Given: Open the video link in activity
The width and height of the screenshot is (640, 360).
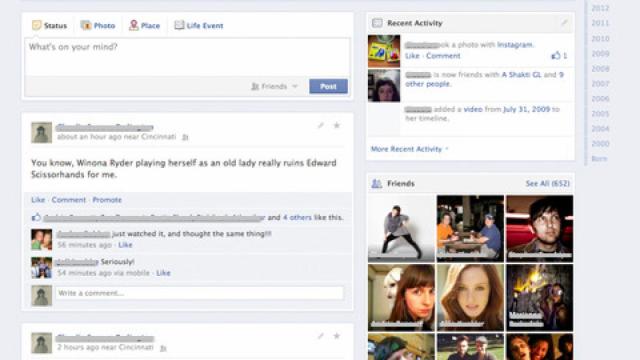Looking at the screenshot, I should click(473, 109).
